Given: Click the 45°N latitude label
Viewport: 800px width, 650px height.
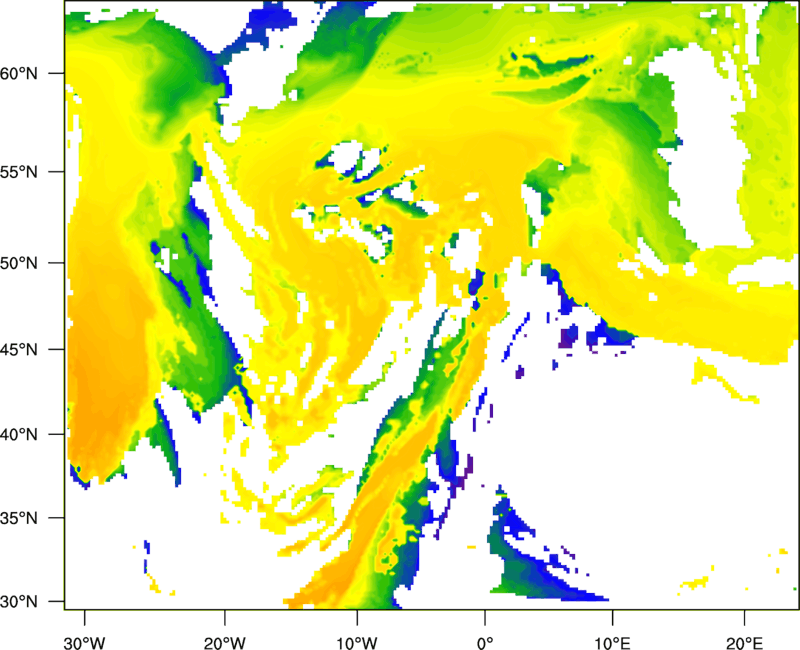Looking at the screenshot, I should pos(19,349).
